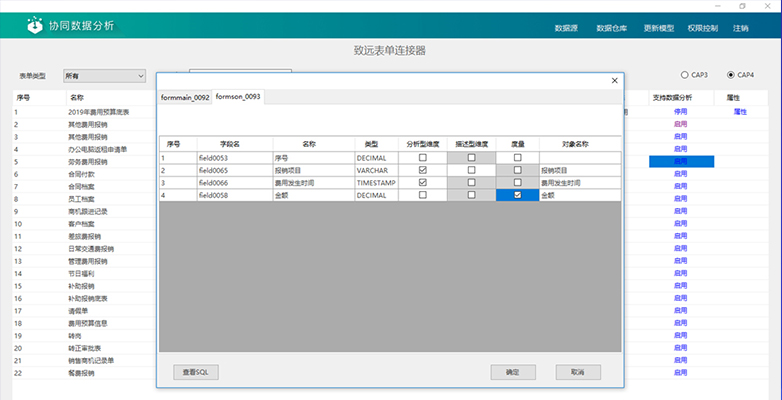Minimize the application window
The width and height of the screenshot is (782, 400).
[718, 6]
